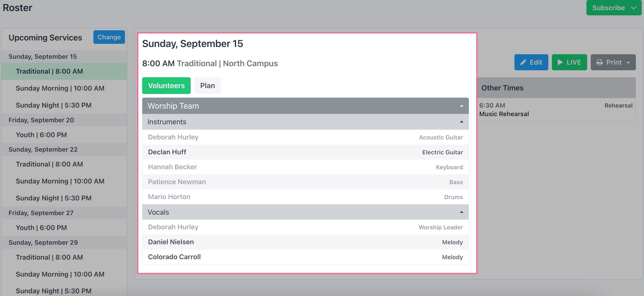
Task: Open Sunday Night 5:30 PM on September 22
Action: [53, 198]
